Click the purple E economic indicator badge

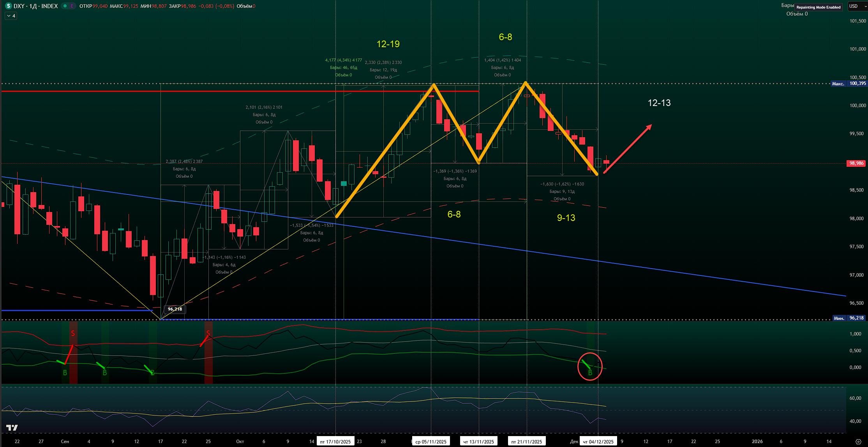72,6
